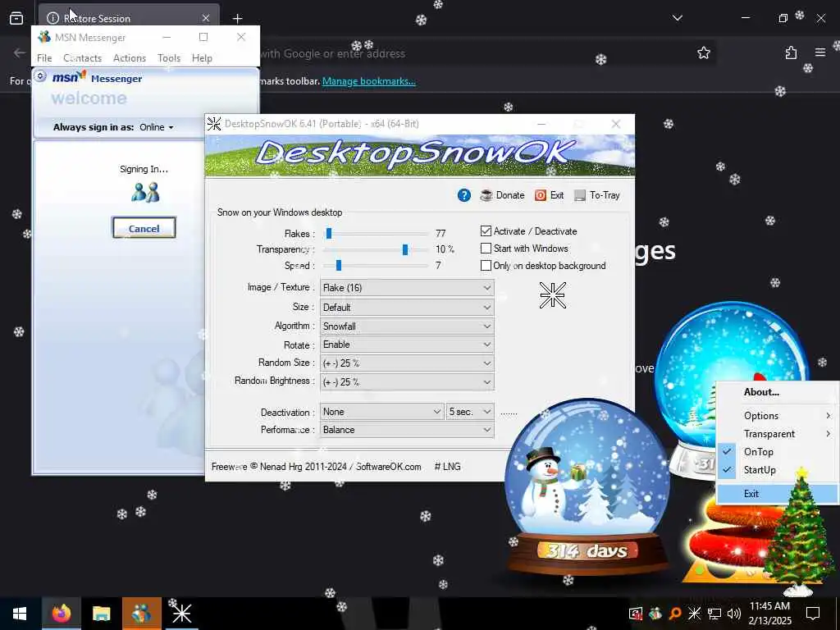Open the Deactivation dropdown showing None
The image size is (840, 630).
click(x=381, y=412)
